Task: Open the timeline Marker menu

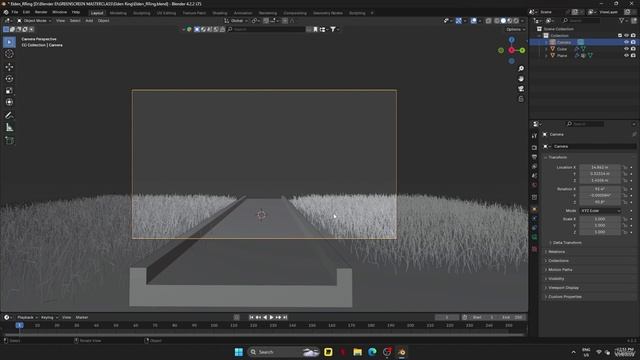Action: [x=82, y=317]
